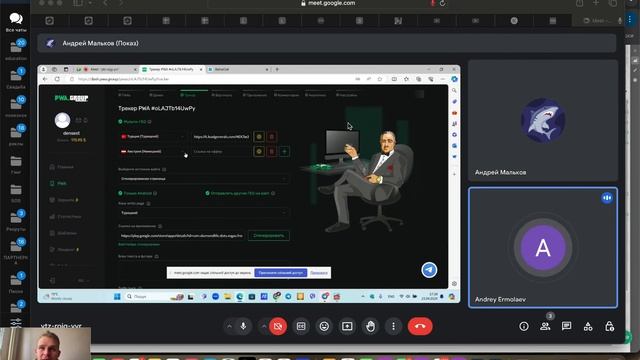Image resolution: width=640 pixels, height=360 pixels.
Task: Open host controls lock icon
Action: (609, 326)
